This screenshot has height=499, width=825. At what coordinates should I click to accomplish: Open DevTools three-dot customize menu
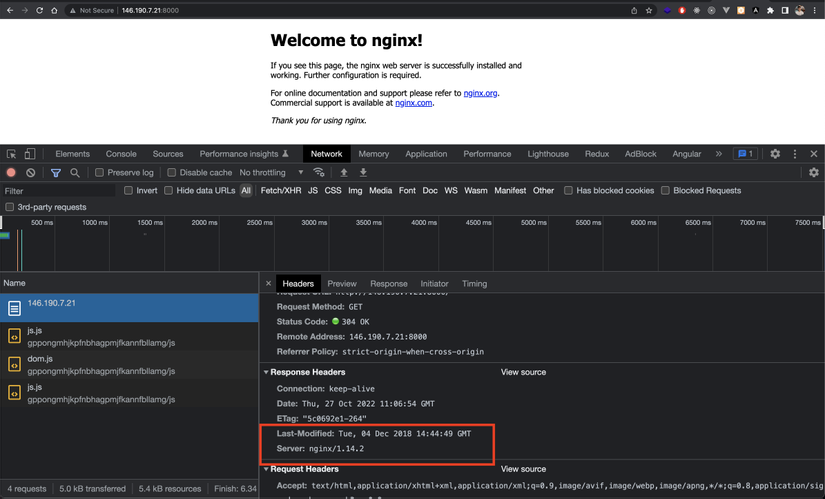pyautogui.click(x=794, y=154)
